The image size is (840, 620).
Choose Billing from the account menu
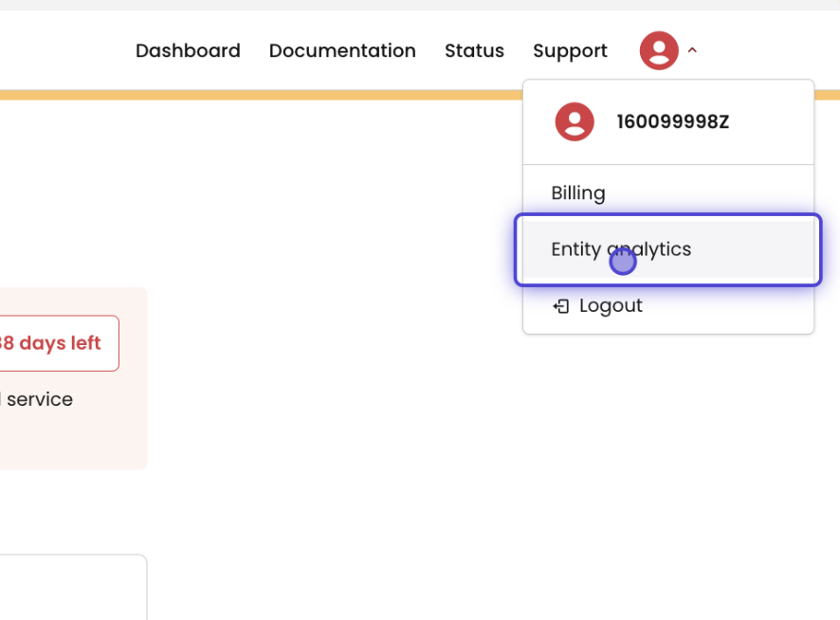coord(578,193)
